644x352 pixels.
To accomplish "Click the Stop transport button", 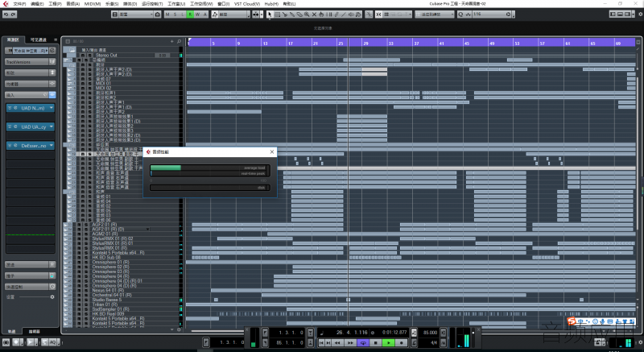I will [376, 342].
